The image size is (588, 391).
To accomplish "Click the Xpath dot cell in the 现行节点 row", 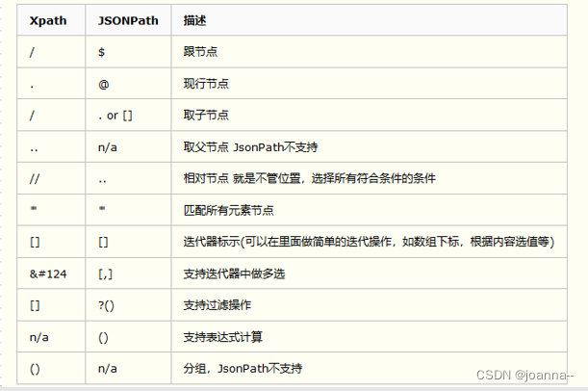I will pos(51,83).
